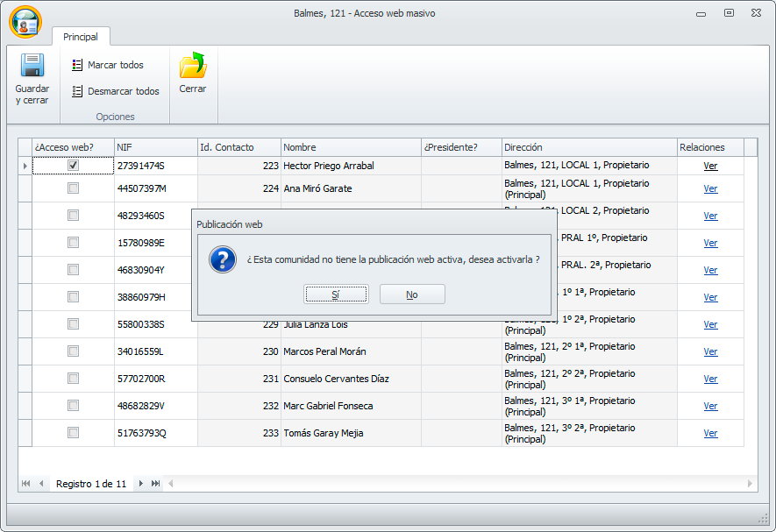Sort by the Nombre column header
Screen dimensions: 776x532
click(351, 147)
